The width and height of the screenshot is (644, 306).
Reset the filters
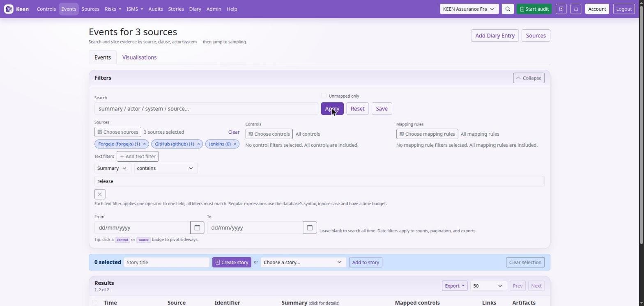click(358, 109)
